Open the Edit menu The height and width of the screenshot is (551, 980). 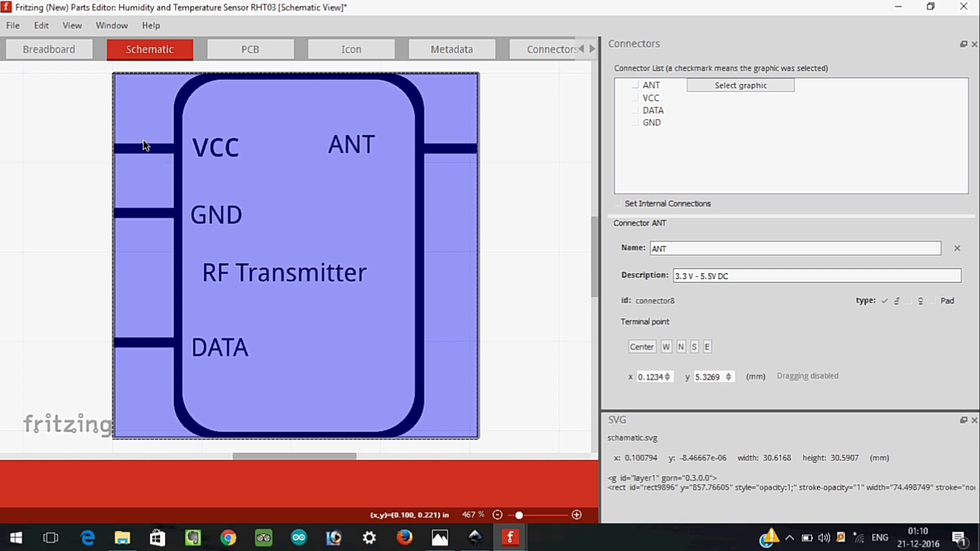41,26
